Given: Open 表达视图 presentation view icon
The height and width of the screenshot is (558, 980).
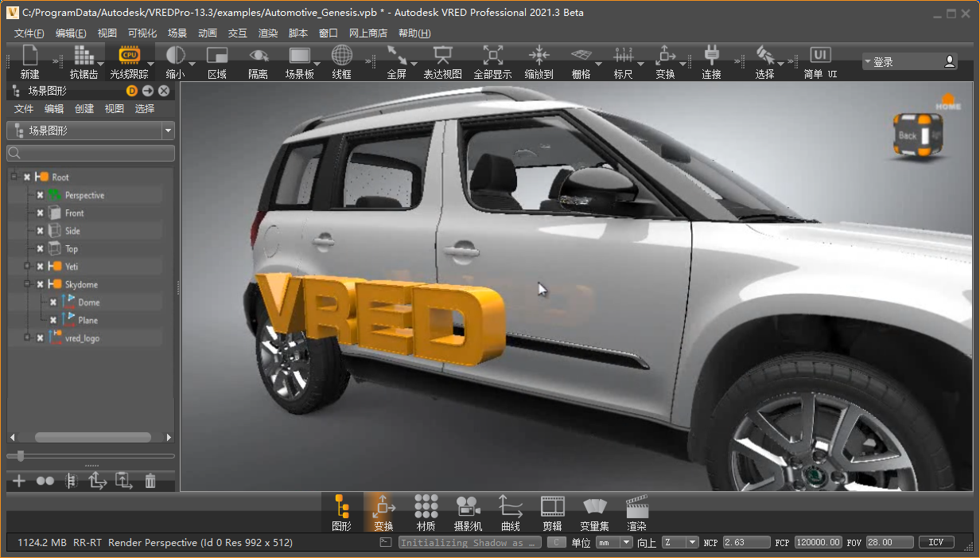Looking at the screenshot, I should point(442,55).
